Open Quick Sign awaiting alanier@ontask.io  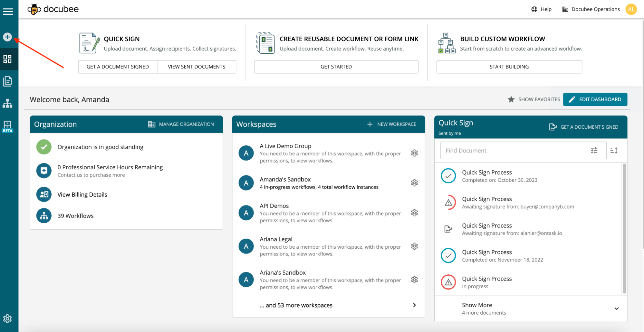click(x=528, y=229)
